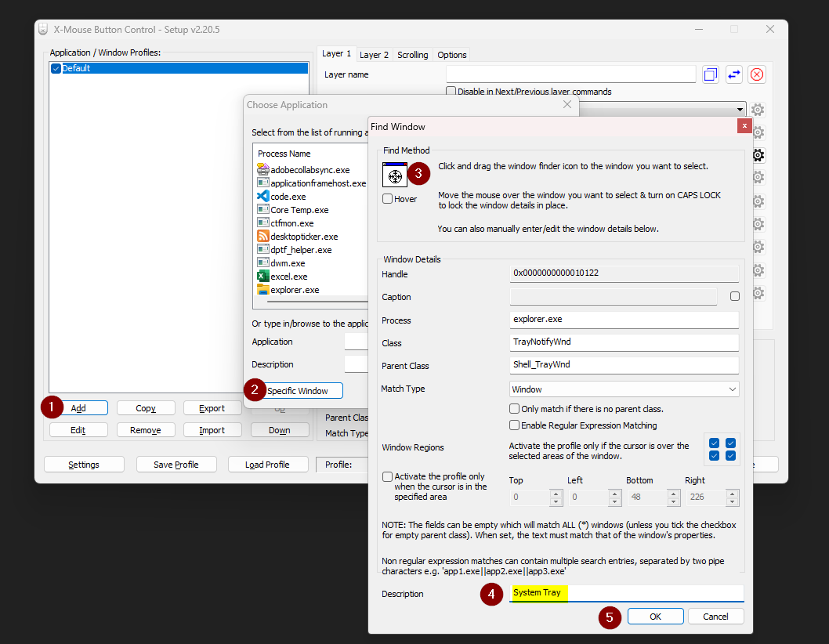Click the Import button

212,430
